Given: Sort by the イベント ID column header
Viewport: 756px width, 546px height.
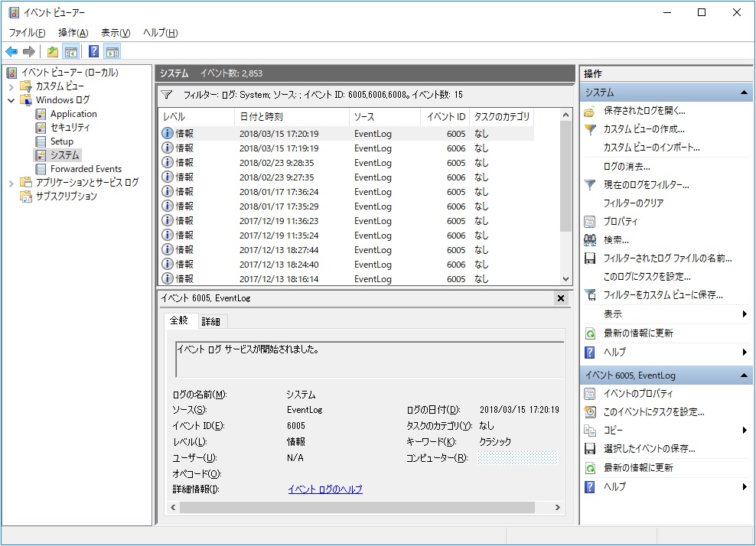Looking at the screenshot, I should 445,117.
